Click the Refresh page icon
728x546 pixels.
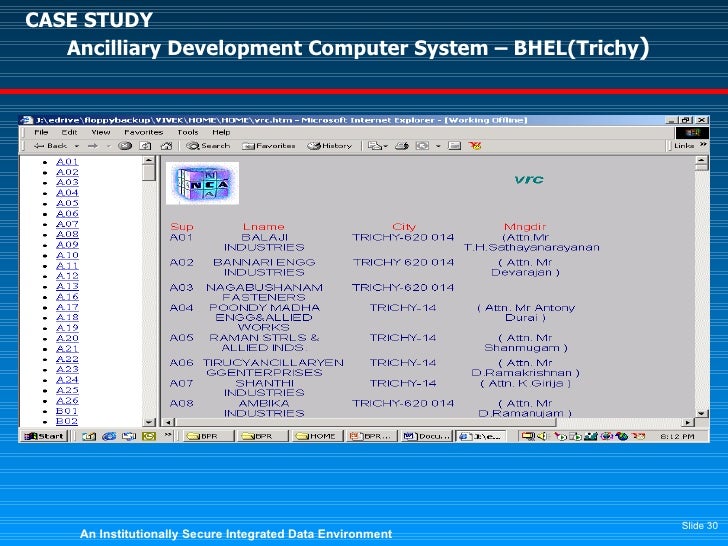145,146
